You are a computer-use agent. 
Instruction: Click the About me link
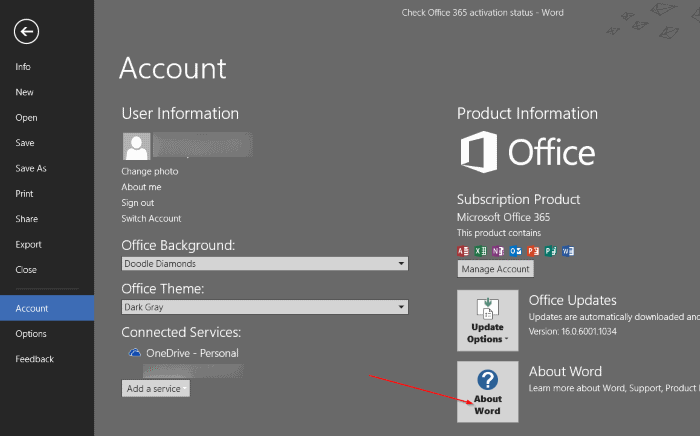tap(141, 187)
